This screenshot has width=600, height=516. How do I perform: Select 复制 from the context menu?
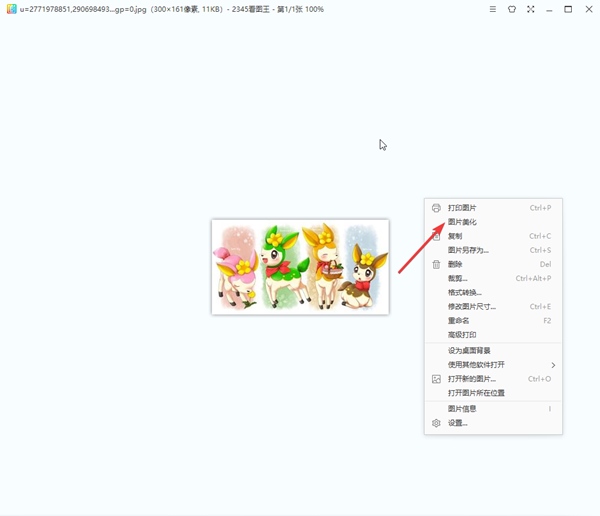(455, 236)
